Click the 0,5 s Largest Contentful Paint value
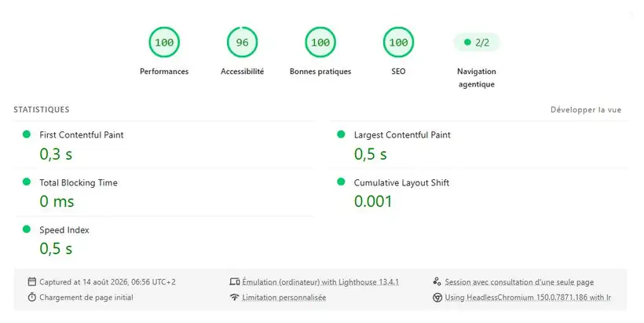Screen dimensions: 644x323 [371, 154]
